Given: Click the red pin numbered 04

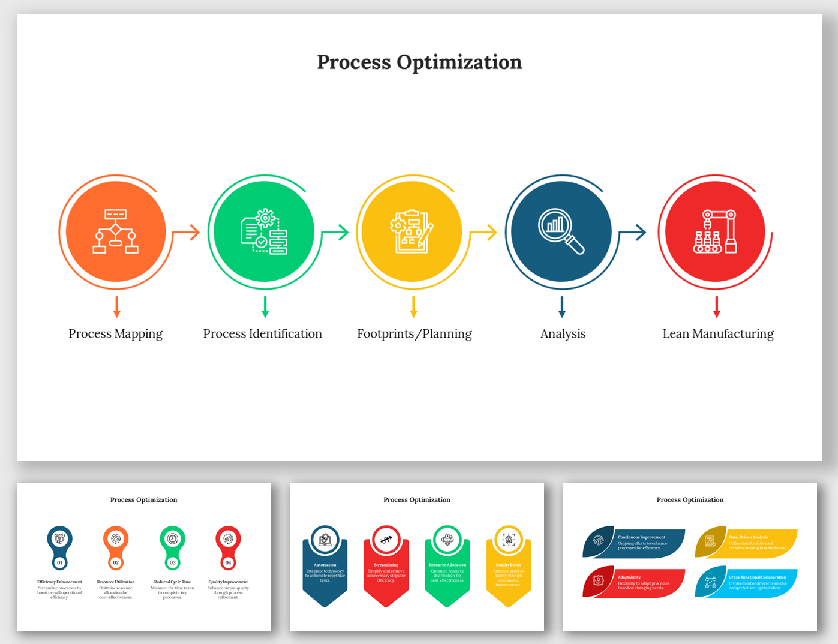Looking at the screenshot, I should click(228, 547).
